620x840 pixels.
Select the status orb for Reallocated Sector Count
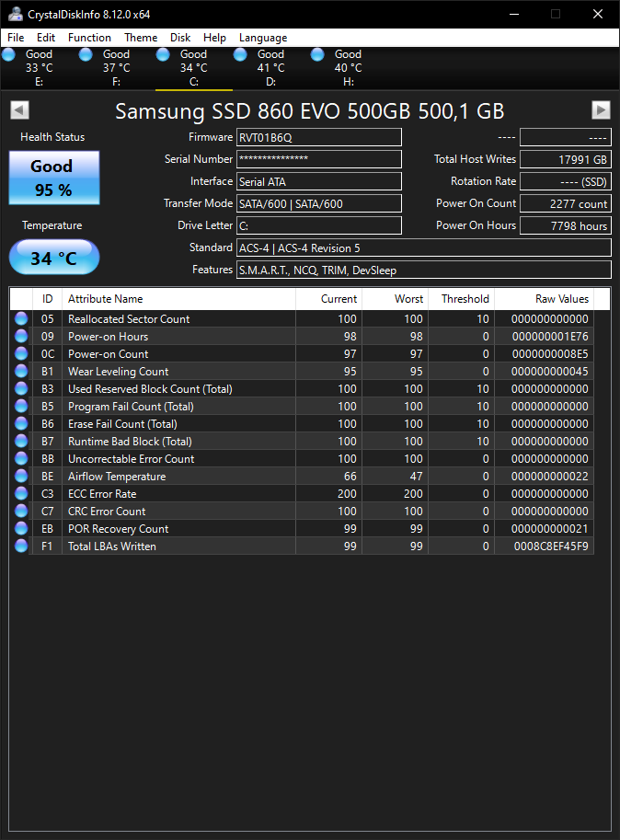[21, 318]
